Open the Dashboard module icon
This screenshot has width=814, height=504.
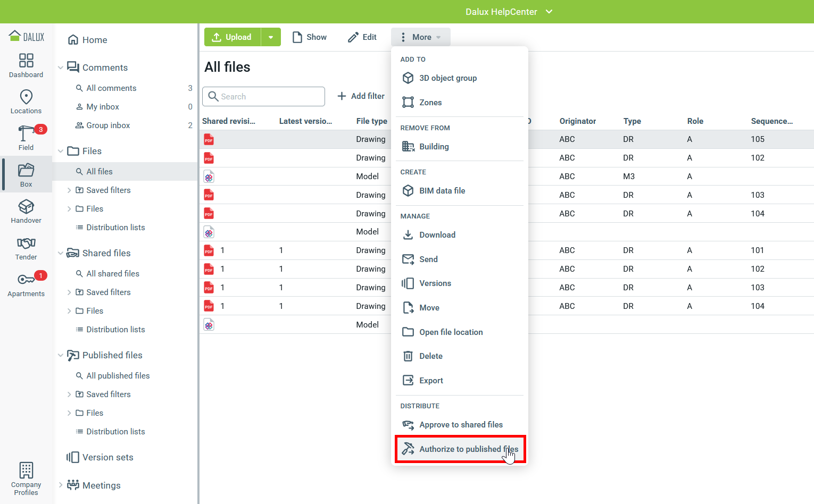26,65
